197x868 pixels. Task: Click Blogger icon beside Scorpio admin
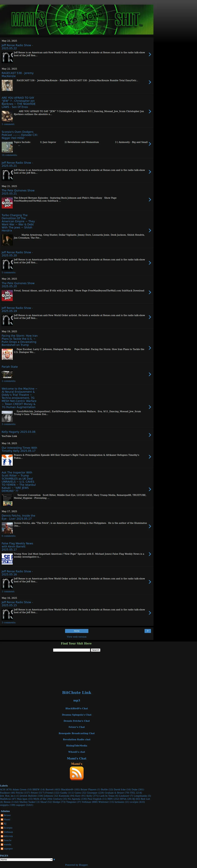(x=2, y=828)
